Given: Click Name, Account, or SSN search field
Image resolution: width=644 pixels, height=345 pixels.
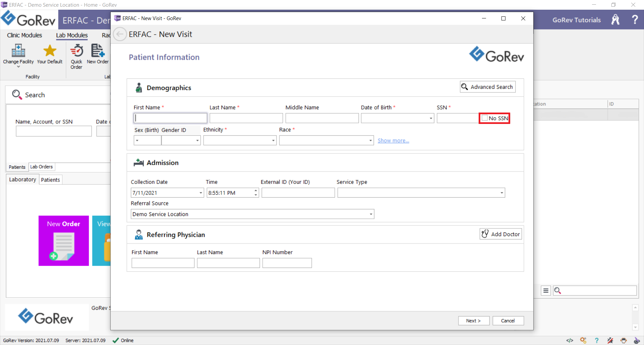Looking at the screenshot, I should click(54, 131).
